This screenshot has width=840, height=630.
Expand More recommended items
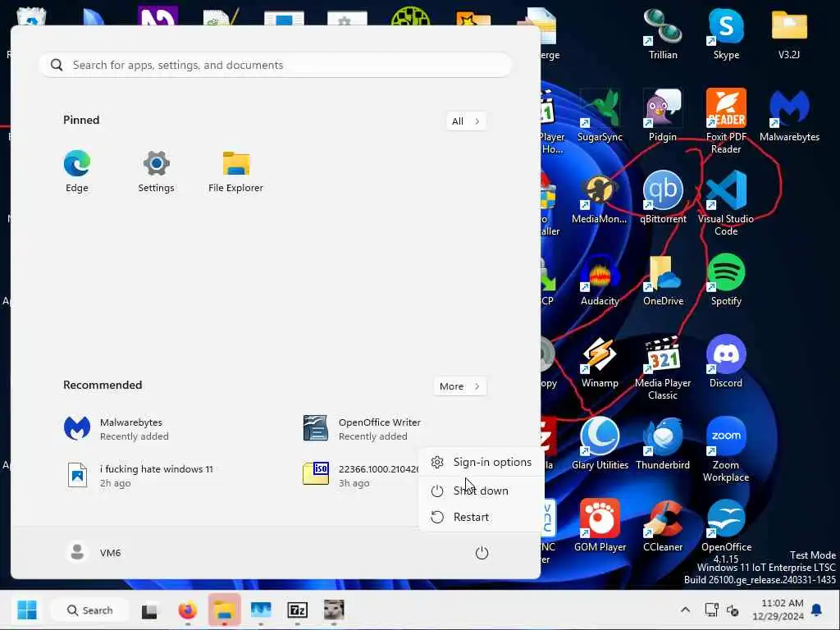pos(459,386)
